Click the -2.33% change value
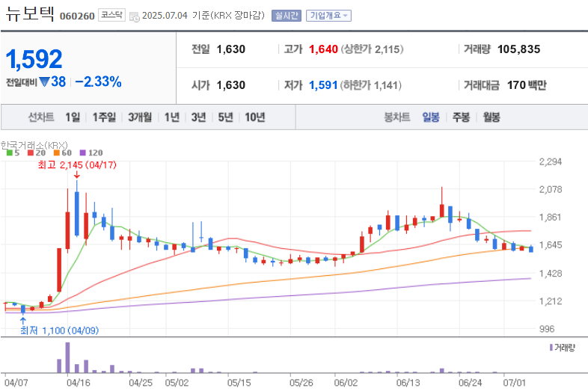Screen dimensions: 588x391 coord(98,81)
